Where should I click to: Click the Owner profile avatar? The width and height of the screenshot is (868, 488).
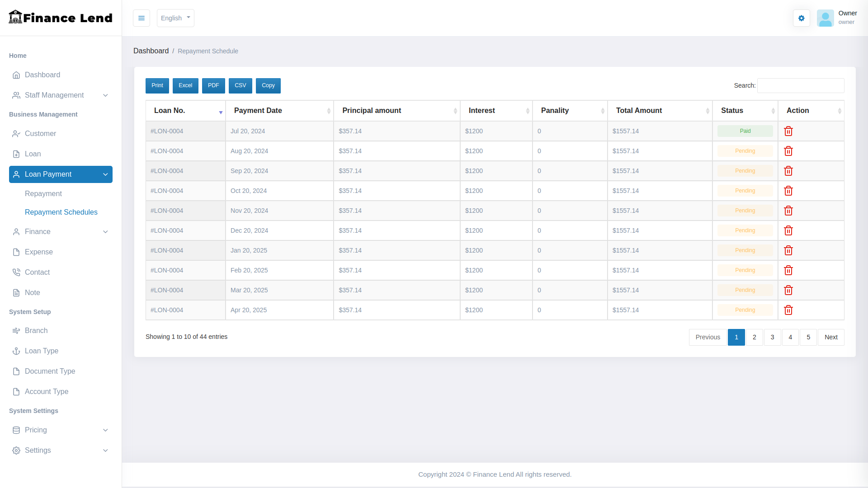(x=825, y=18)
